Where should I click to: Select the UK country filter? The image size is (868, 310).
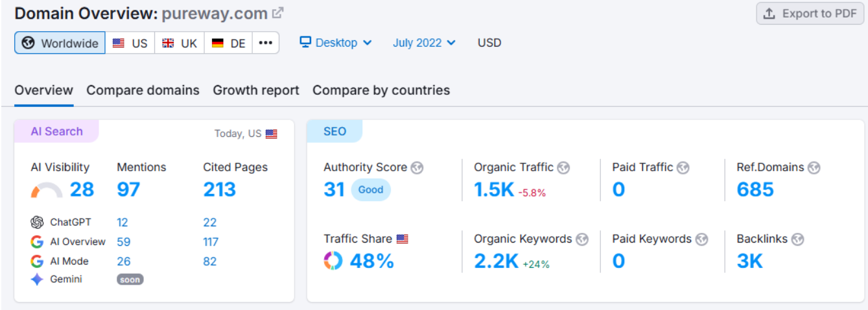click(180, 43)
